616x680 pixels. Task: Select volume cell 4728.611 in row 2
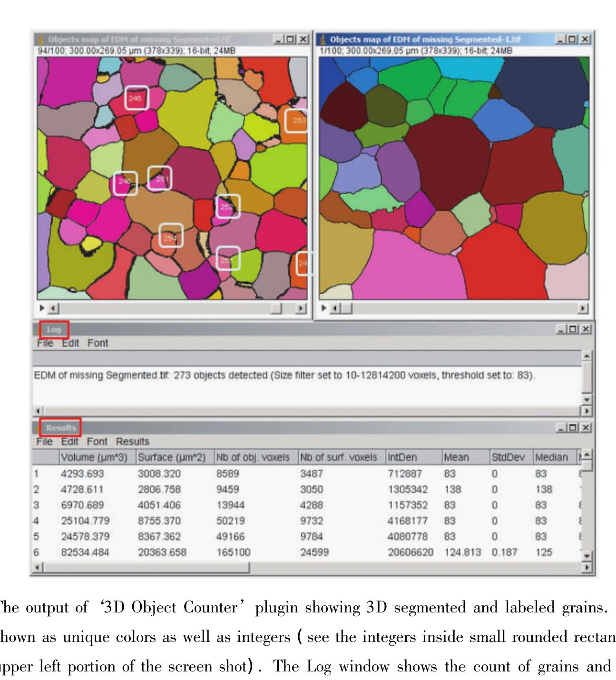82,490
